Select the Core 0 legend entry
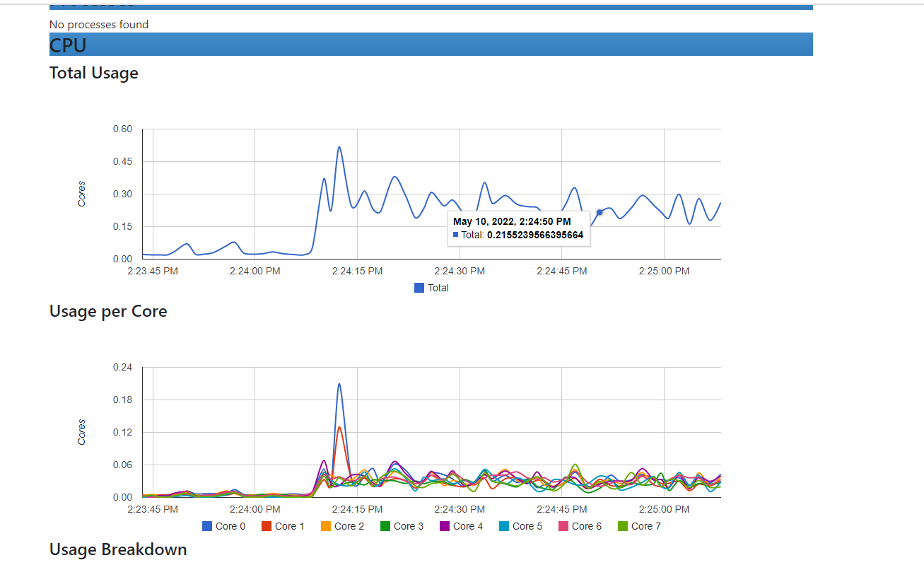The width and height of the screenshot is (924, 577). tap(224, 526)
